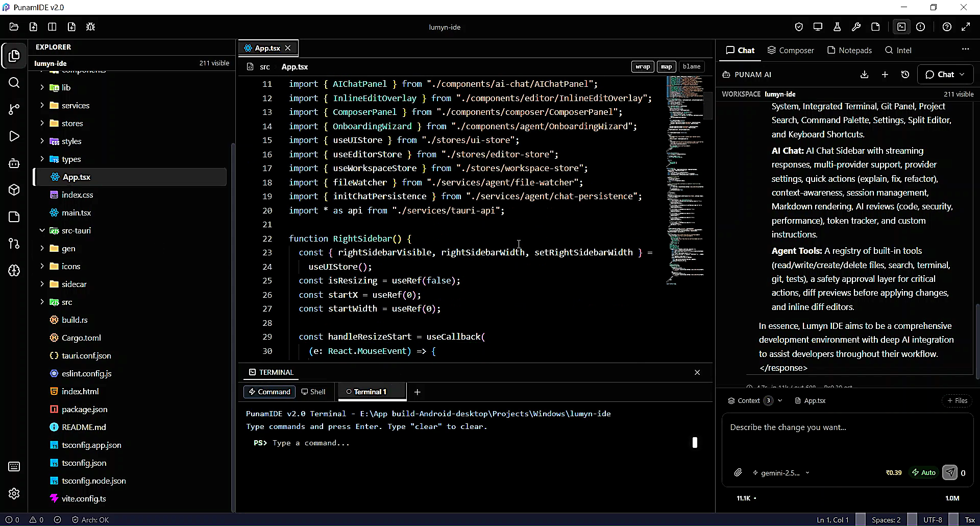Image resolution: width=980 pixels, height=526 pixels.
Task: Click src breadcrumb in editor
Action: click(264, 67)
